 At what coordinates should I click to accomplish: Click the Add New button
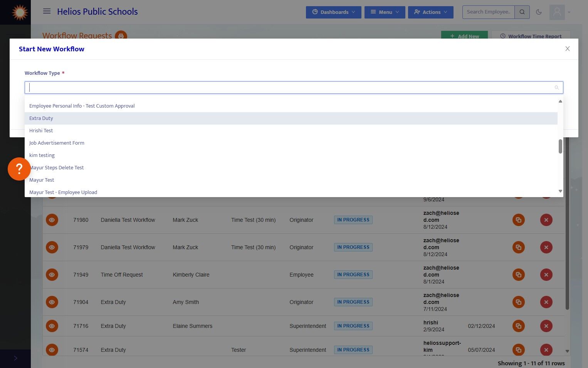point(464,35)
